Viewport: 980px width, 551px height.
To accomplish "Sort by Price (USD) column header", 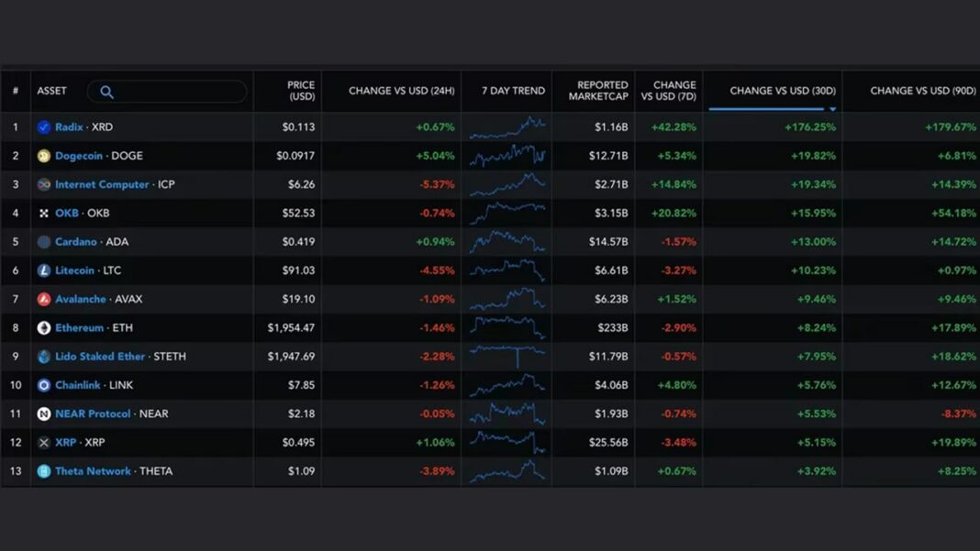I will point(301,91).
